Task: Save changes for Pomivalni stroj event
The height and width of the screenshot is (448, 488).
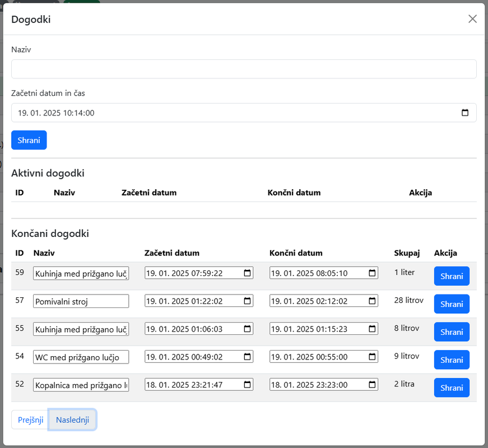Action: (x=452, y=304)
